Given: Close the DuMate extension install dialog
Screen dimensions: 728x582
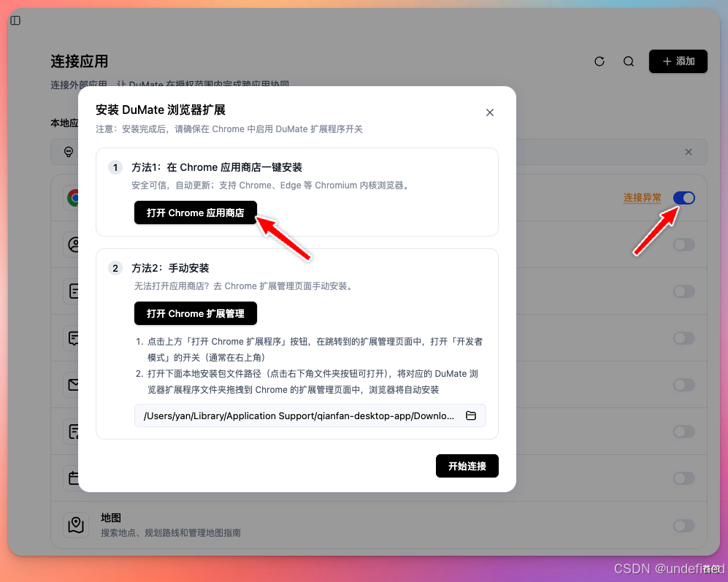Looking at the screenshot, I should [490, 112].
